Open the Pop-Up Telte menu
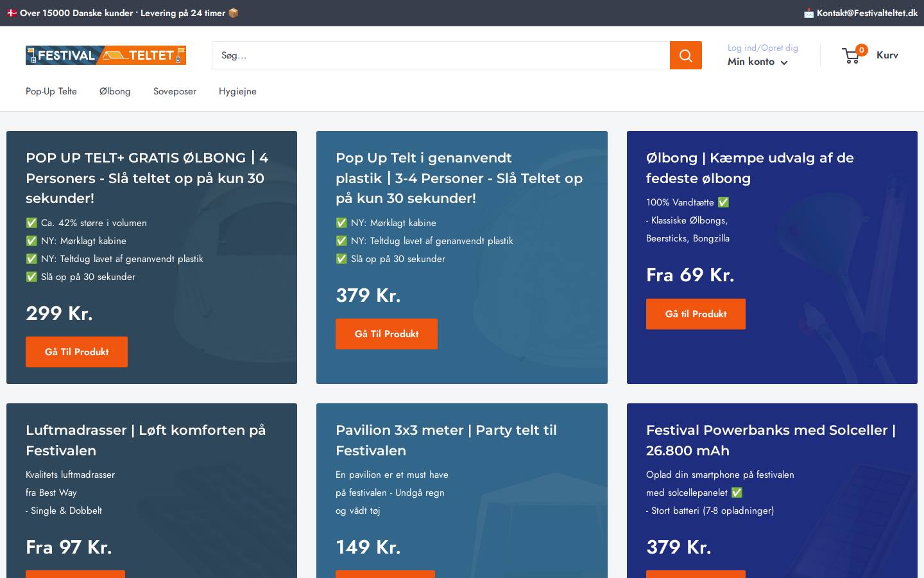Viewport: 924px width, 578px height. pos(51,91)
